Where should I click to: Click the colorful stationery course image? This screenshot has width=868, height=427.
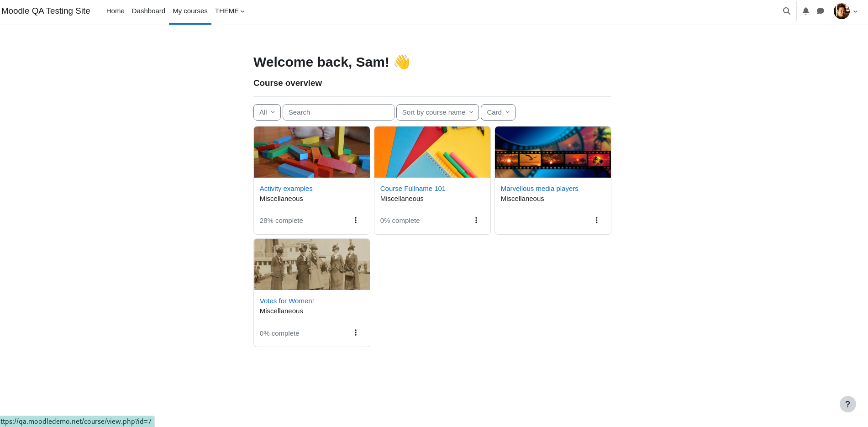pyautogui.click(x=432, y=152)
